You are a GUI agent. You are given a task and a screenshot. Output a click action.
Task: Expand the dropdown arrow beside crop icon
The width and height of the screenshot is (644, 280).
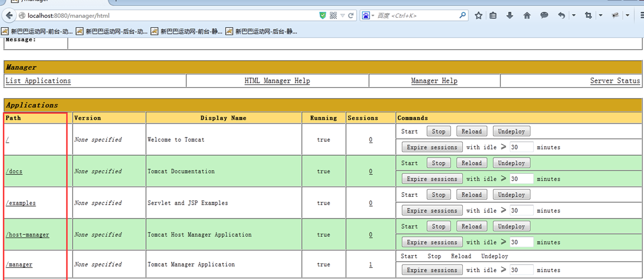pos(600,16)
